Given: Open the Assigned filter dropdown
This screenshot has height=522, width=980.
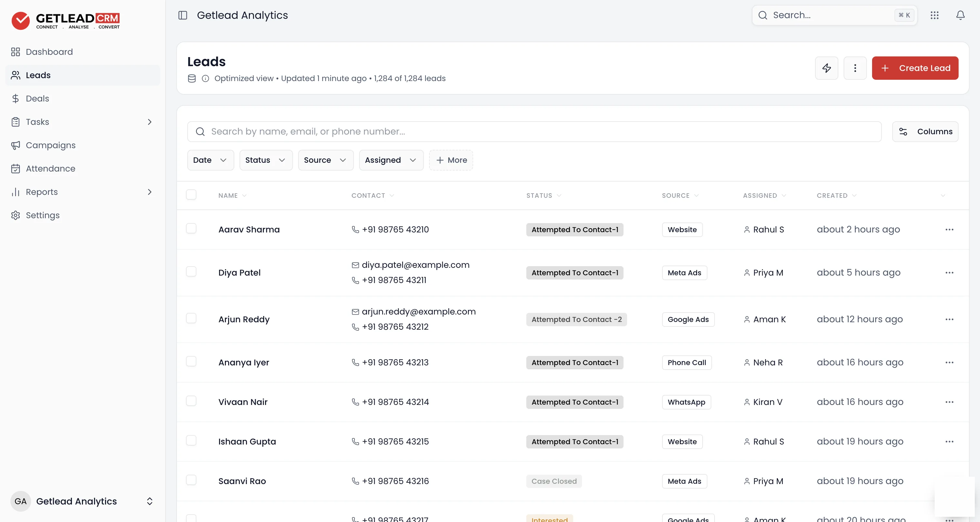Looking at the screenshot, I should (391, 160).
